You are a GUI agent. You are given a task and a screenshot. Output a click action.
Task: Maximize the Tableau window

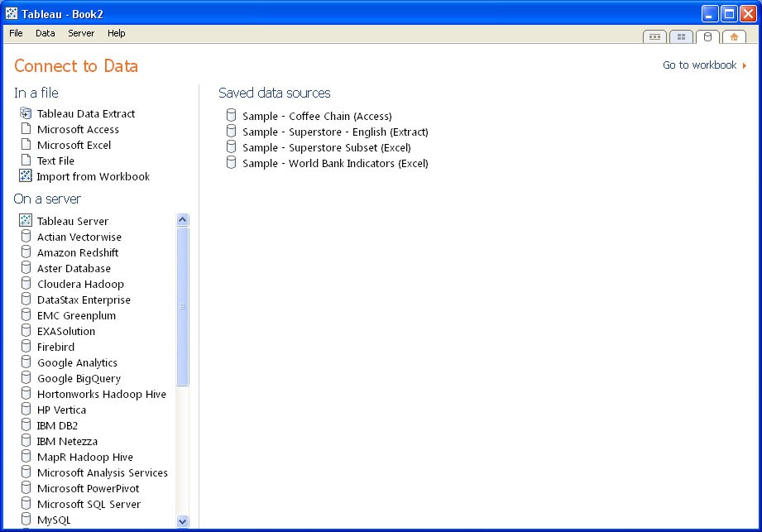(x=729, y=13)
